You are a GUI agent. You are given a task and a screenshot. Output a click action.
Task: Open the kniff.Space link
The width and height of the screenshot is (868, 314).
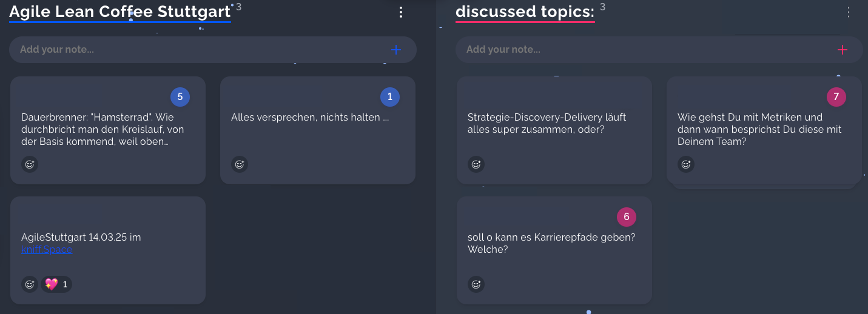(x=47, y=250)
